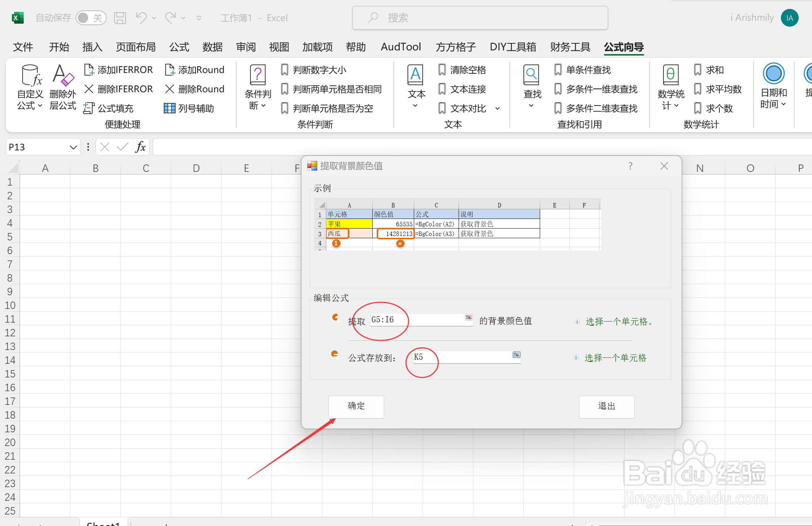Screen dimensions: 812x526
Task: Click 求和 in ribbon
Action: click(x=709, y=70)
